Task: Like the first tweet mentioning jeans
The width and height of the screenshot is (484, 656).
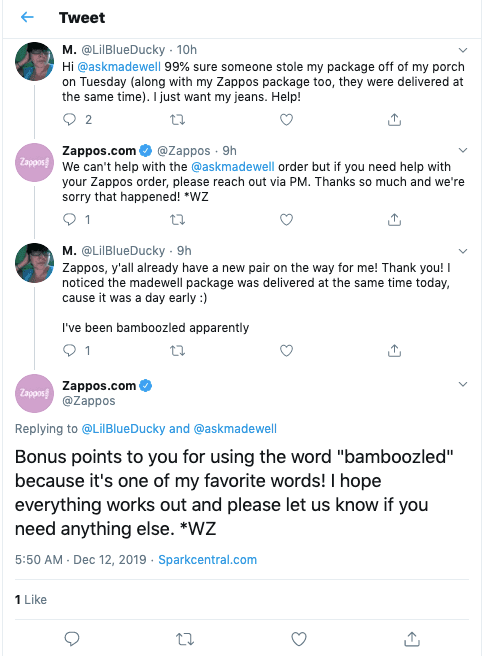Action: (x=286, y=120)
